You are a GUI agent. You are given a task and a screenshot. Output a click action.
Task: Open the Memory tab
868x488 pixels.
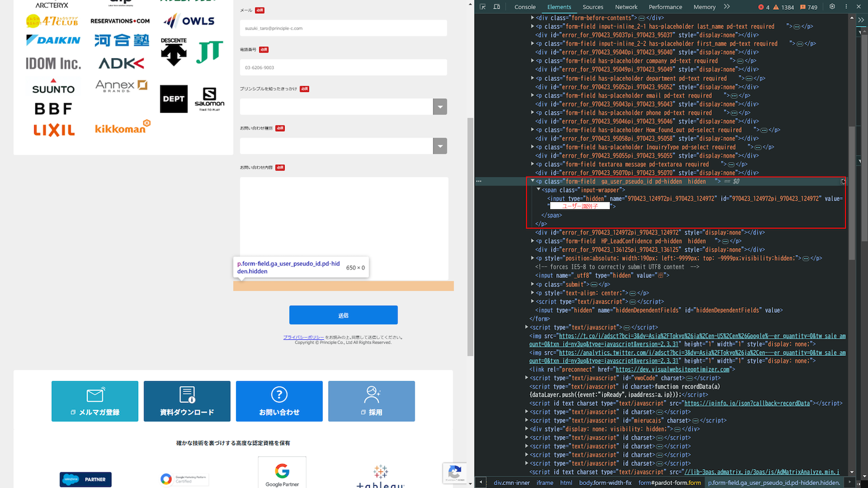coord(704,7)
